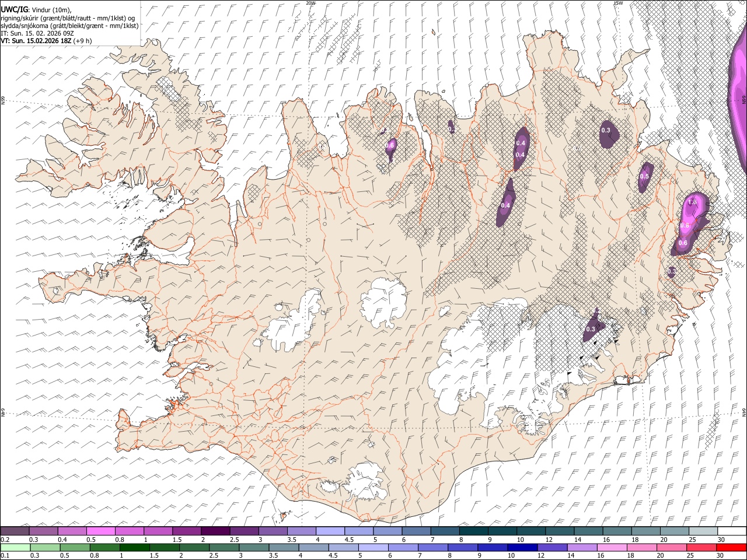Click upper scale bright pink swatch 0.5–0.8

pyautogui.click(x=100, y=531)
